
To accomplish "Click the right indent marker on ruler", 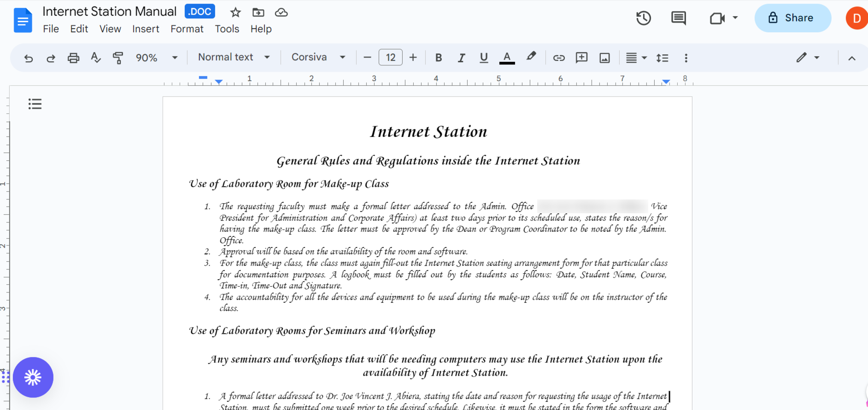I will pos(666,82).
